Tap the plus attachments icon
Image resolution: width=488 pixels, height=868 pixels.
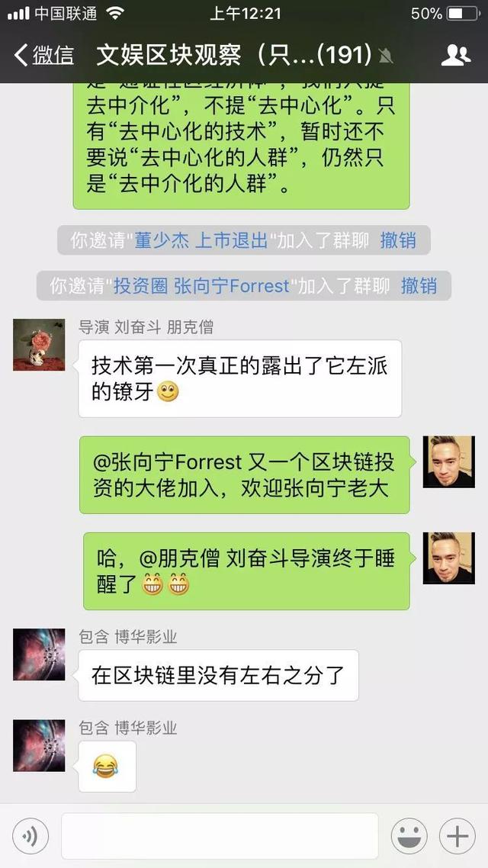[x=457, y=836]
